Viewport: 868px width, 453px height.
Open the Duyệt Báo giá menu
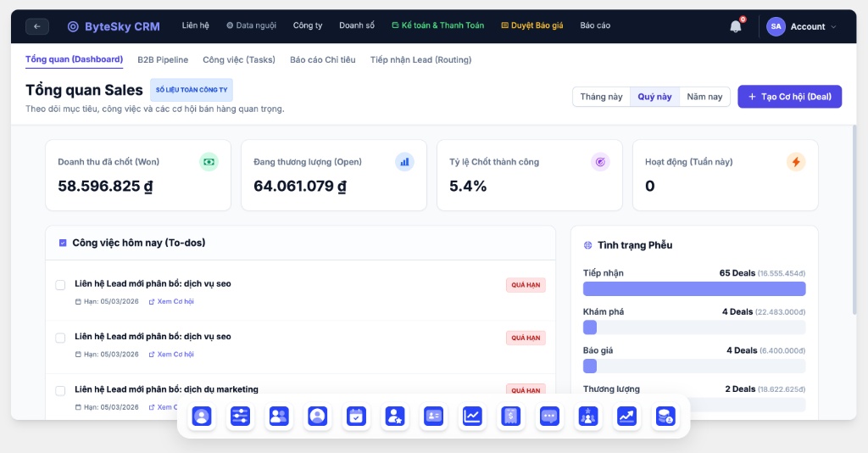pos(532,25)
